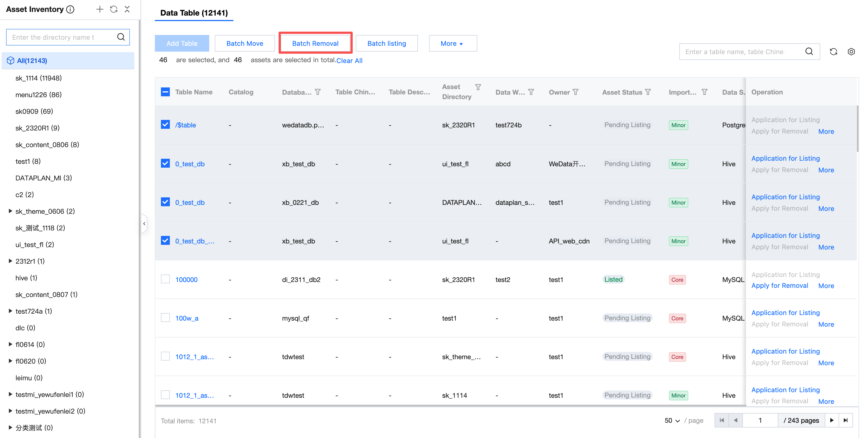This screenshot has height=438, width=868.
Task: Toggle the header select-all checkbox
Action: [165, 92]
